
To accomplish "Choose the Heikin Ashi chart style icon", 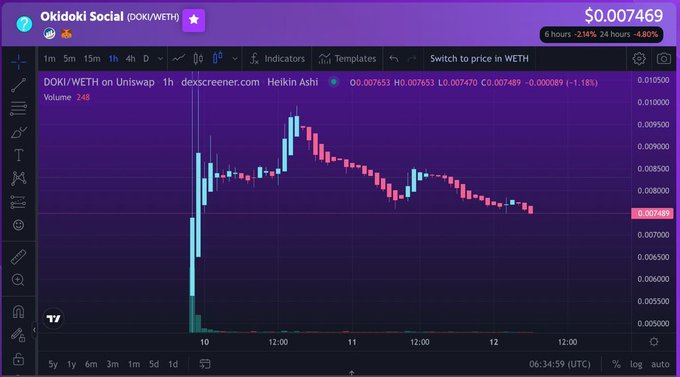I will click(218, 58).
